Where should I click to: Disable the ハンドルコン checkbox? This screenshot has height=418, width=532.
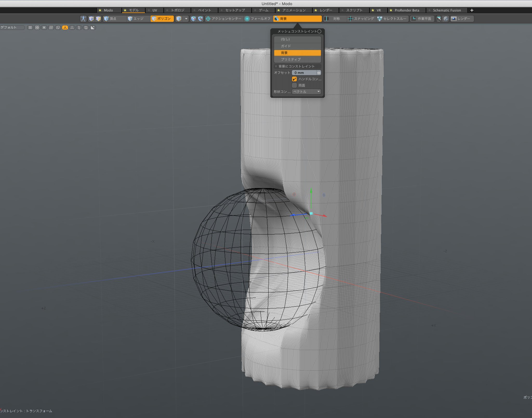click(294, 79)
